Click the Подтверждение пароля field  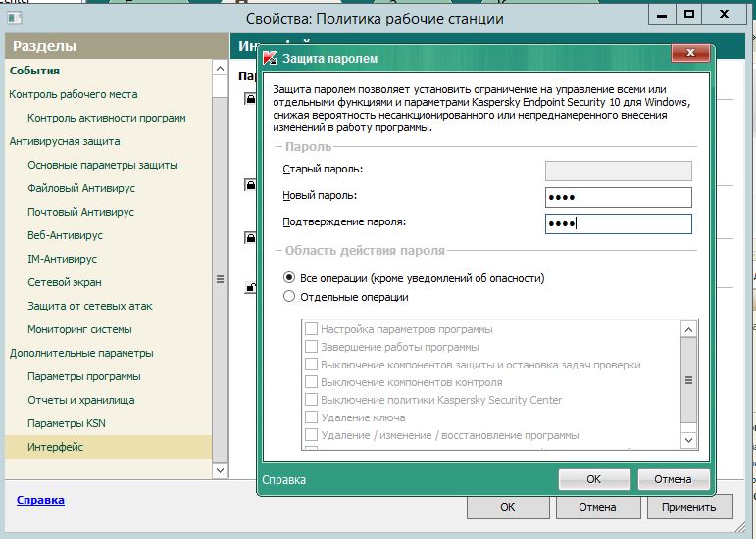[618, 223]
